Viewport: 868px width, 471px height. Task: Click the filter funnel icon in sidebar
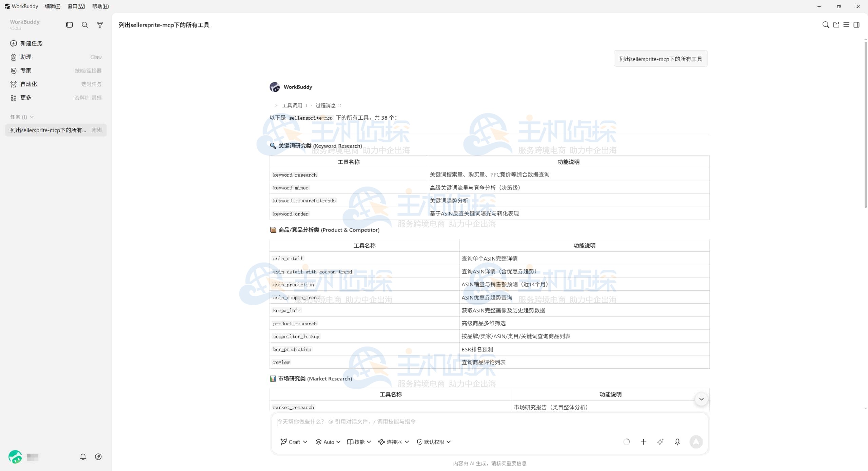[x=100, y=25]
